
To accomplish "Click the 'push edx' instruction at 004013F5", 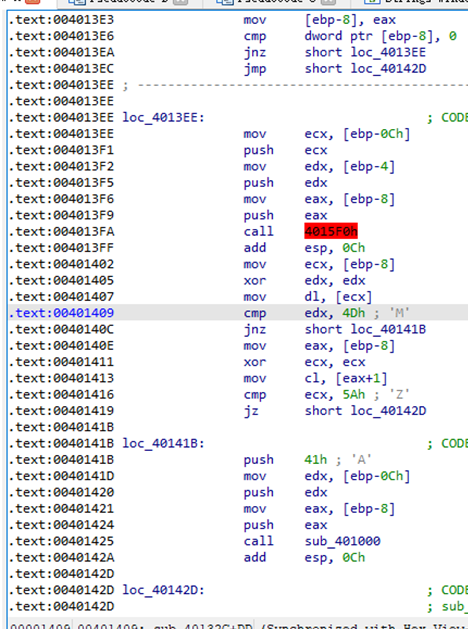I will (285, 183).
